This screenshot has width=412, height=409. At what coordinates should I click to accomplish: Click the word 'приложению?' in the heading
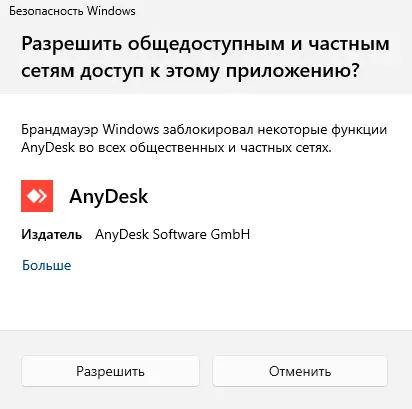[x=293, y=72]
